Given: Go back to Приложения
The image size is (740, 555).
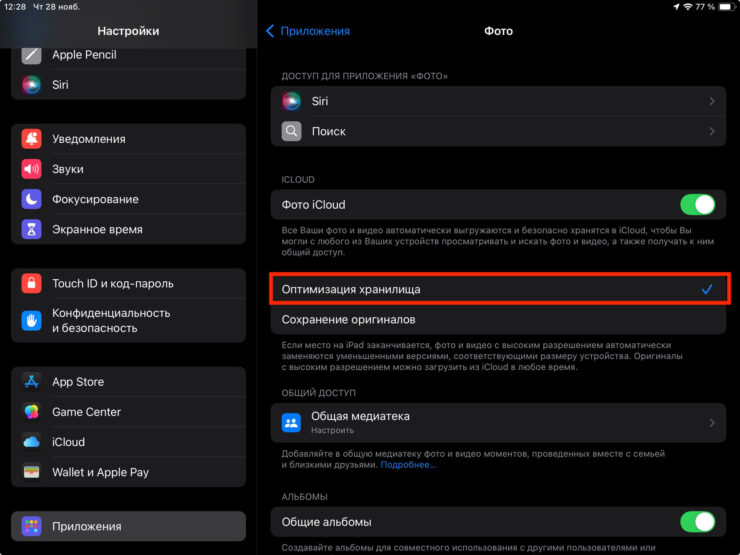Looking at the screenshot, I should 308,31.
